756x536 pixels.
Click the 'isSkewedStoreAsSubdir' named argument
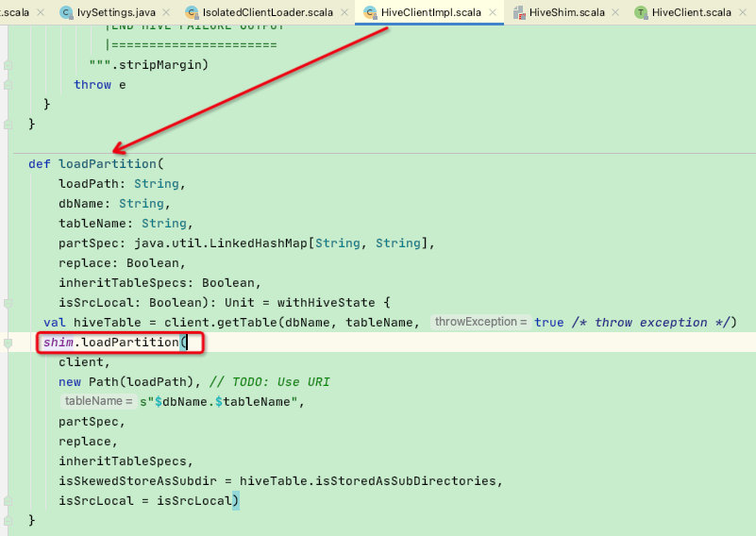coord(138,481)
